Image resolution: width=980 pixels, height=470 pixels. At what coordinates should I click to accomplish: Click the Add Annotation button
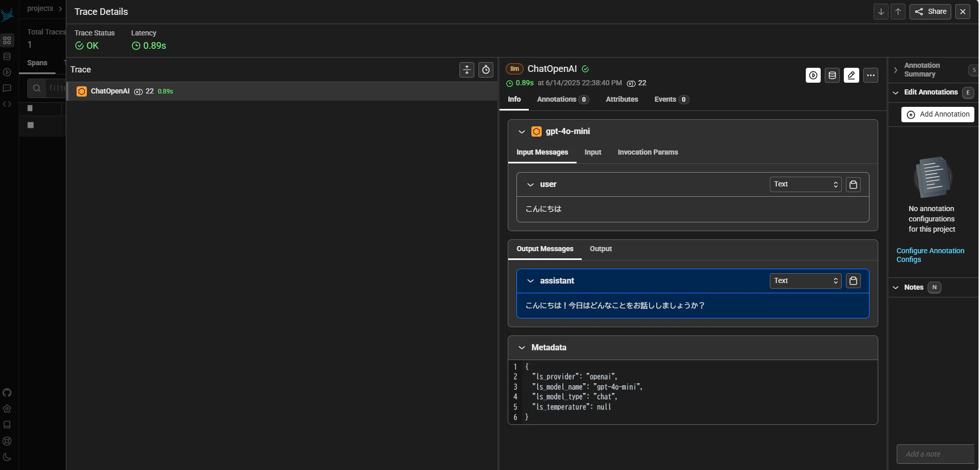coord(938,115)
